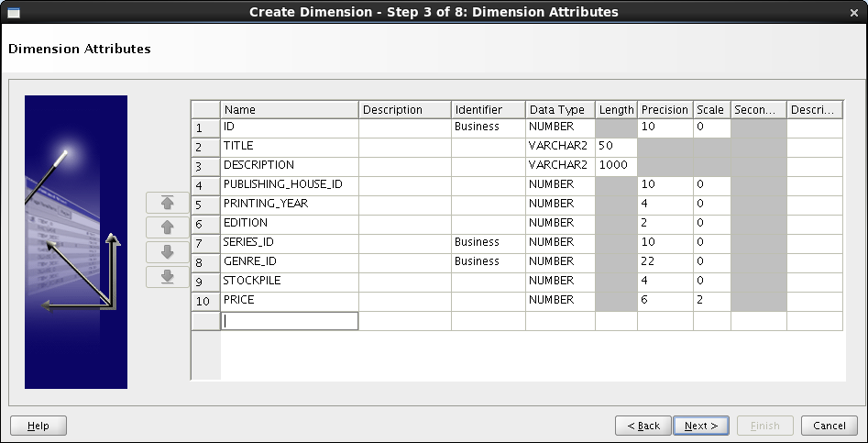Click Description cell of ID row
Screen dimensions: 868x443
[404, 128]
